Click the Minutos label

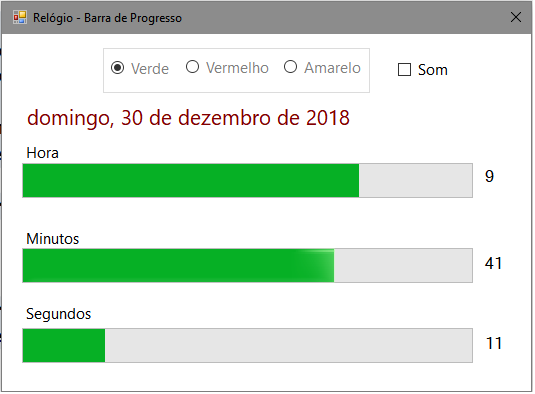(53, 239)
